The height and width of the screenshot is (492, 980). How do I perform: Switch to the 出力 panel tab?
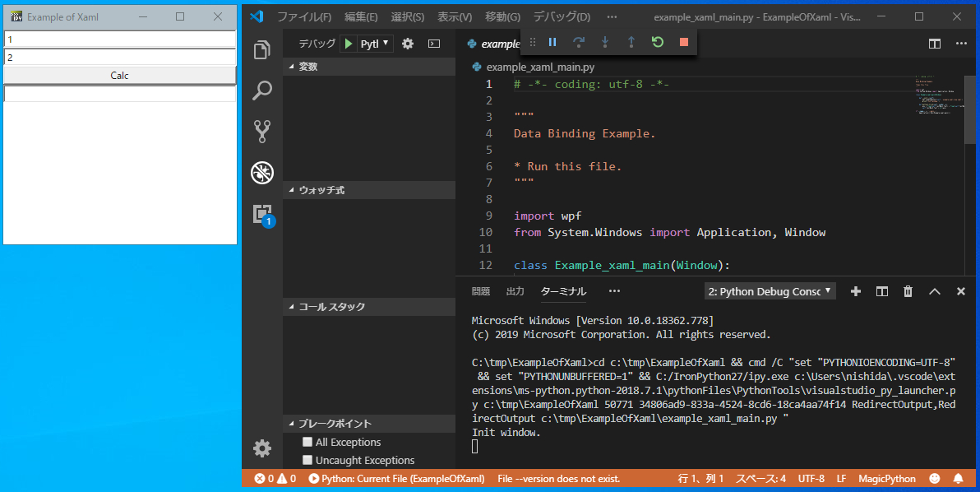click(x=515, y=291)
